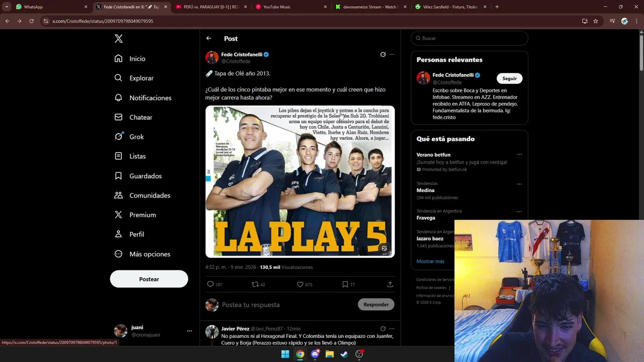This screenshot has width=644, height=362.
Task: Open the lazaro baez trend
Action: tap(430, 239)
